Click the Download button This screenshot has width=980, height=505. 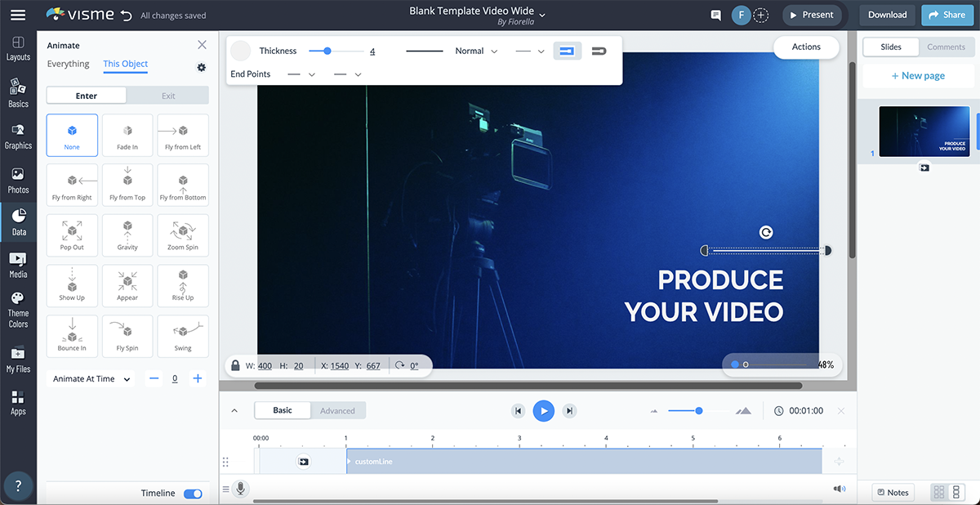tap(887, 15)
